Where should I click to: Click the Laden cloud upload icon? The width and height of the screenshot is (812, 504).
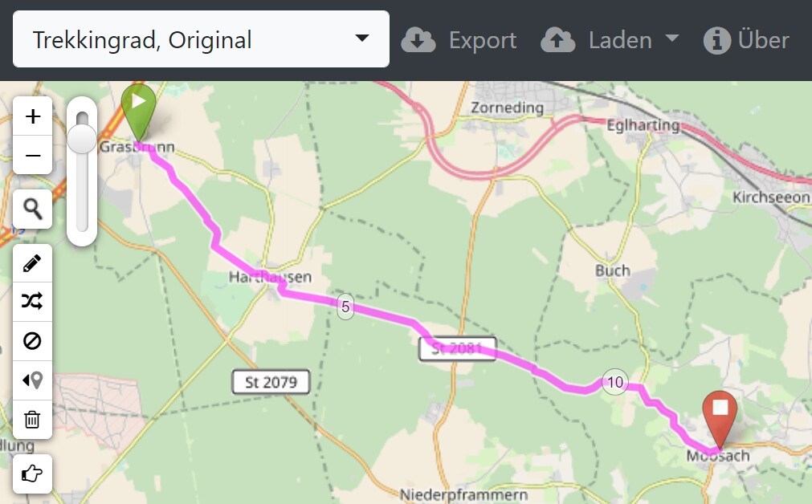557,40
